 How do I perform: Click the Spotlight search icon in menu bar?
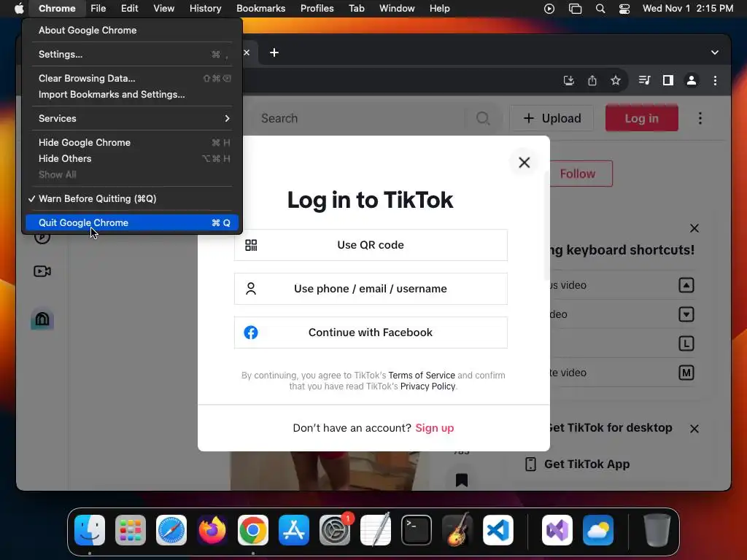coord(600,9)
